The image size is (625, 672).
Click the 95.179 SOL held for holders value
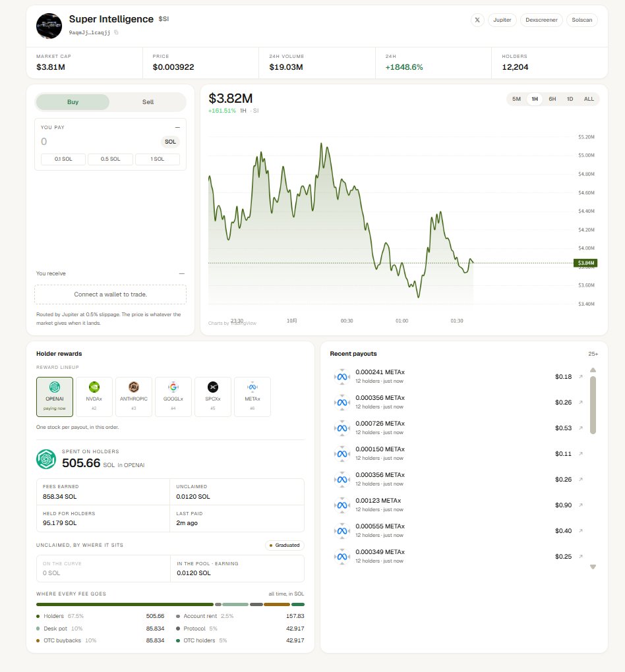pyautogui.click(x=59, y=523)
